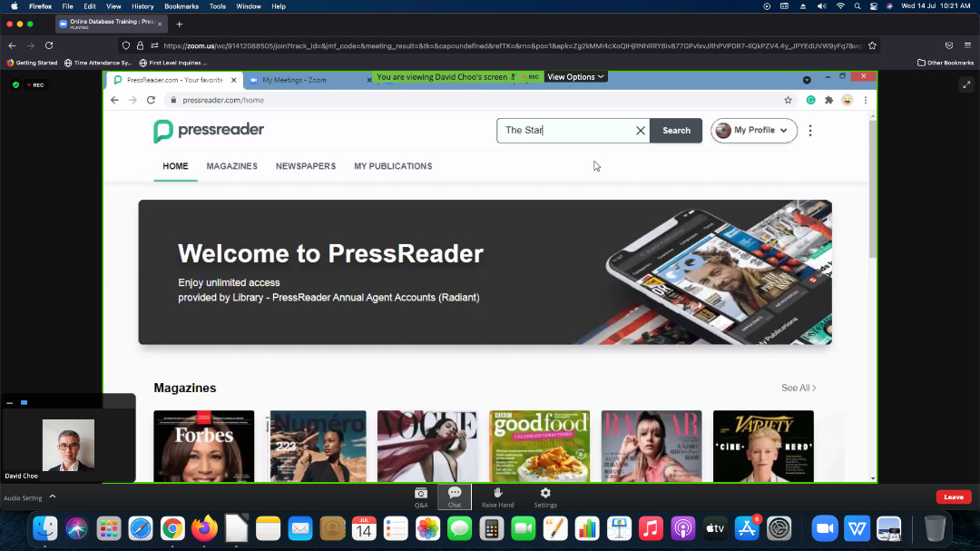Open Spotlight search in the menu bar
980x551 pixels.
tap(857, 6)
